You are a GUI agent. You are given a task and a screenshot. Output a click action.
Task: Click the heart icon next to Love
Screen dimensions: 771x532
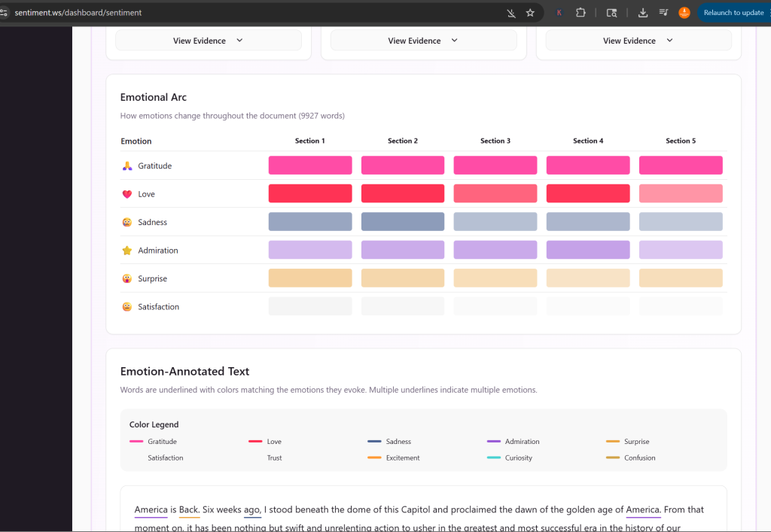126,194
